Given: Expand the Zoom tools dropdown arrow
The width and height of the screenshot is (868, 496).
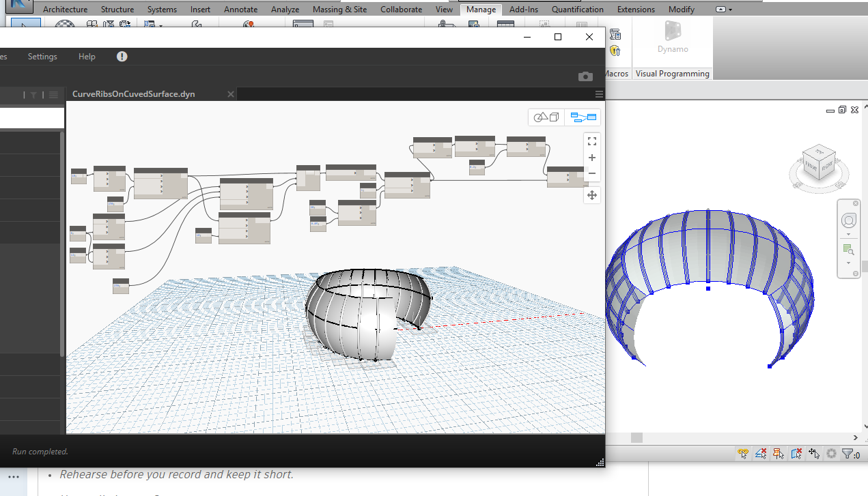Looking at the screenshot, I should tap(848, 263).
